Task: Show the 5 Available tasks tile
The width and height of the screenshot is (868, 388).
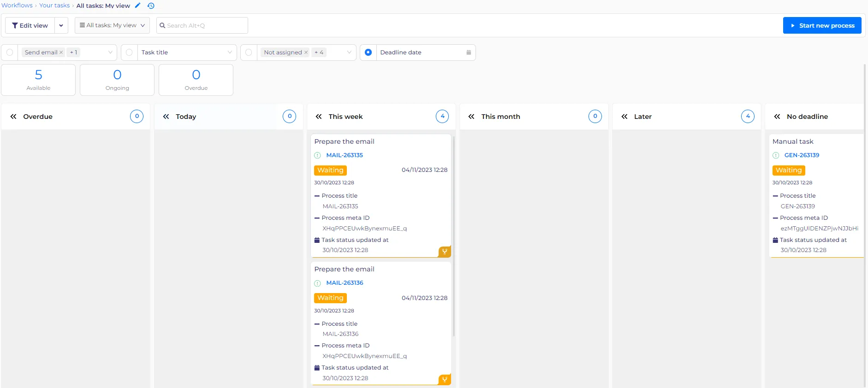Action: [38, 80]
